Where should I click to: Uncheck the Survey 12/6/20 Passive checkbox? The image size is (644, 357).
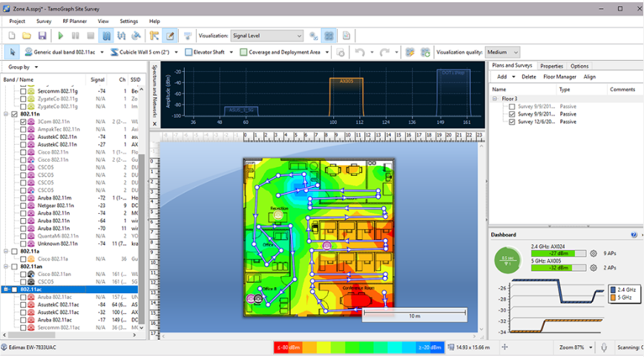(x=512, y=122)
